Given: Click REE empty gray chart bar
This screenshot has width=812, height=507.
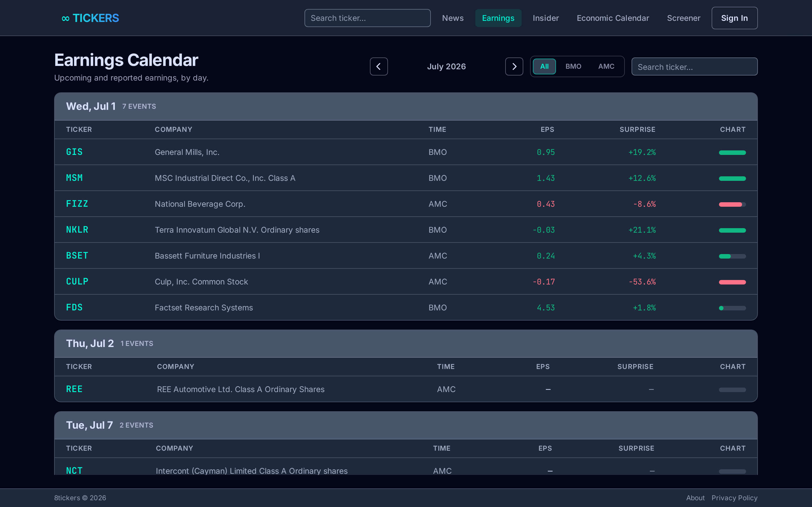Looking at the screenshot, I should coord(732,390).
